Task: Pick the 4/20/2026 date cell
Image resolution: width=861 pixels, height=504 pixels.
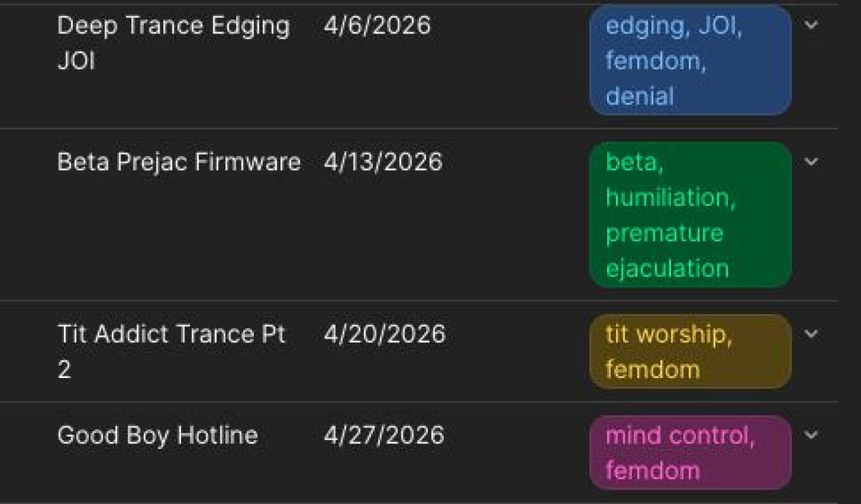Action: click(384, 334)
